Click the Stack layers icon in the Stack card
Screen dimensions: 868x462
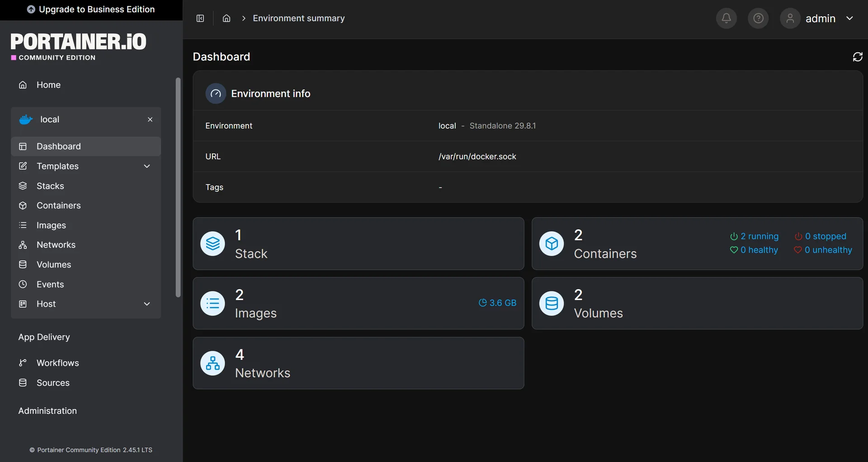coord(212,244)
